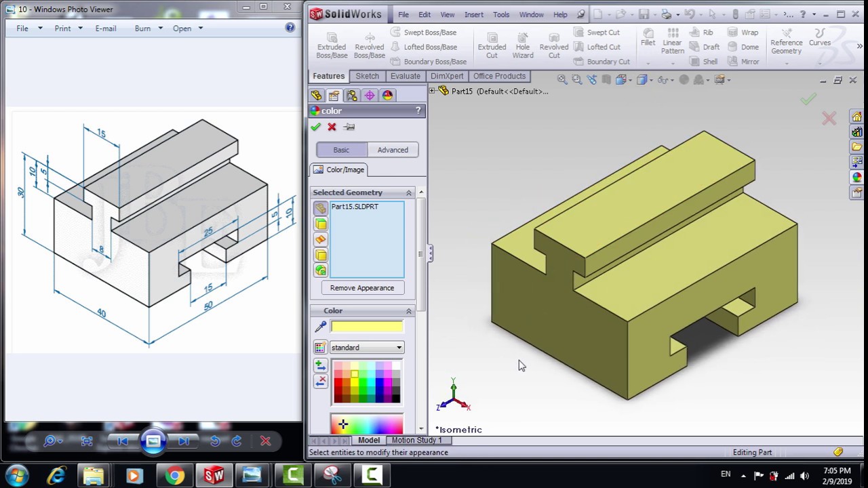
Task: Select faces filter in Selected Geometry
Action: pyautogui.click(x=321, y=224)
